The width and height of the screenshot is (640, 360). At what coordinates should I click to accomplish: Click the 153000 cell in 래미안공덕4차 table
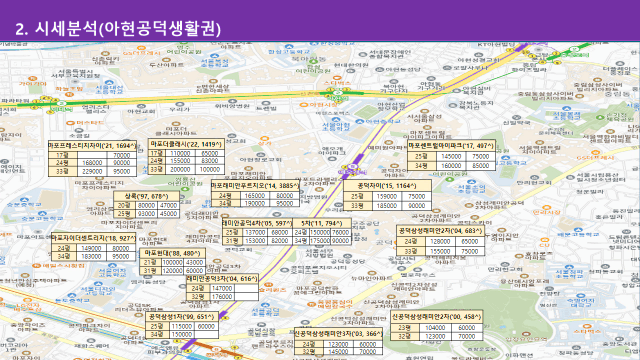[x=255, y=241]
